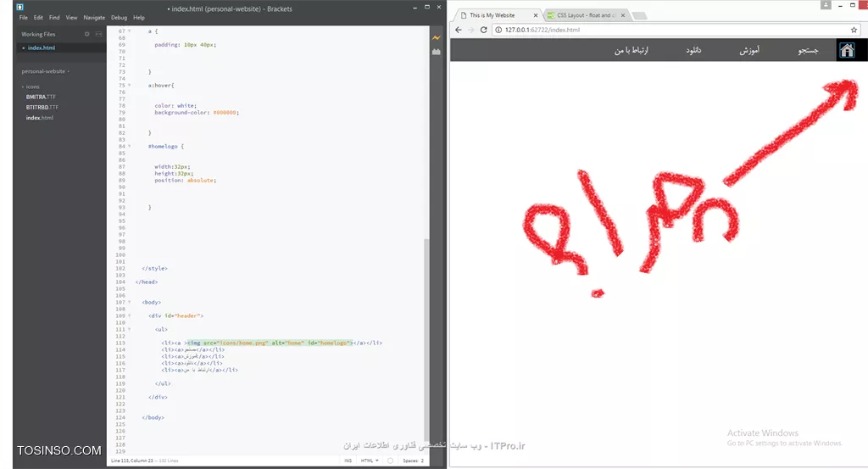
Task: Click Spaces: 2 indentation setting
Action: [413, 461]
